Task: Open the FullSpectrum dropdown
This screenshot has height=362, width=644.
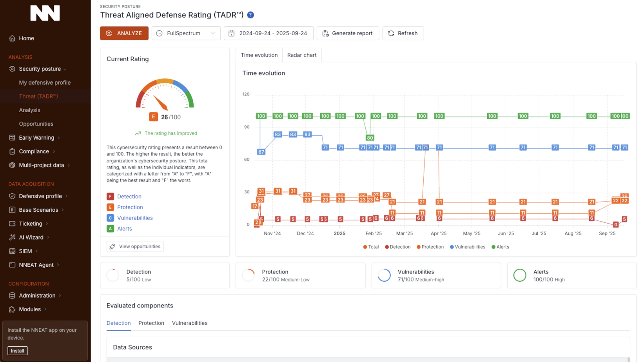Action: click(186, 33)
